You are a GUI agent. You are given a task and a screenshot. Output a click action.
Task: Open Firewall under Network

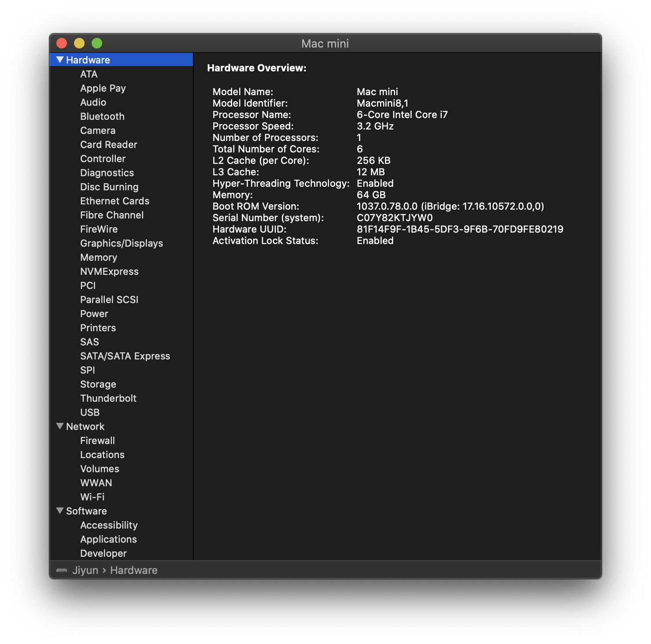click(97, 440)
